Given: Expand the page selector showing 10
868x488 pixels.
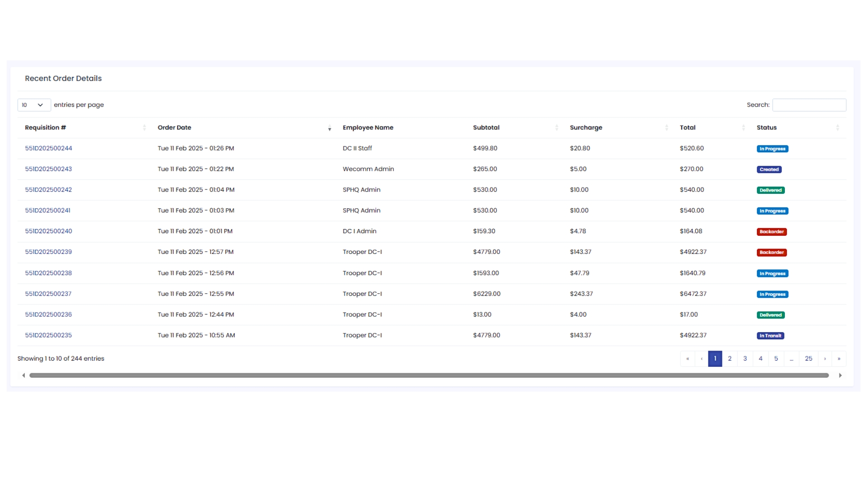Looking at the screenshot, I should pos(34,105).
